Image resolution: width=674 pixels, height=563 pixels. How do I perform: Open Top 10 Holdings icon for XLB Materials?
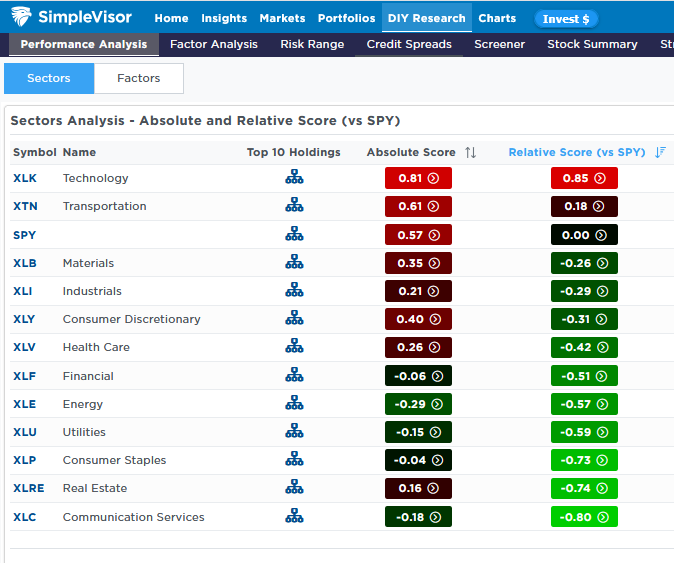click(294, 262)
